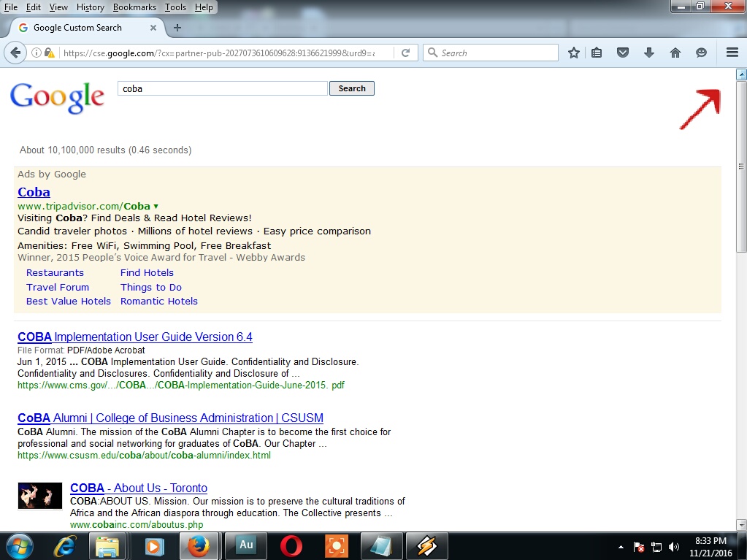The width and height of the screenshot is (747, 560).
Task: Open the media player taskbar icon
Action: coord(153,546)
